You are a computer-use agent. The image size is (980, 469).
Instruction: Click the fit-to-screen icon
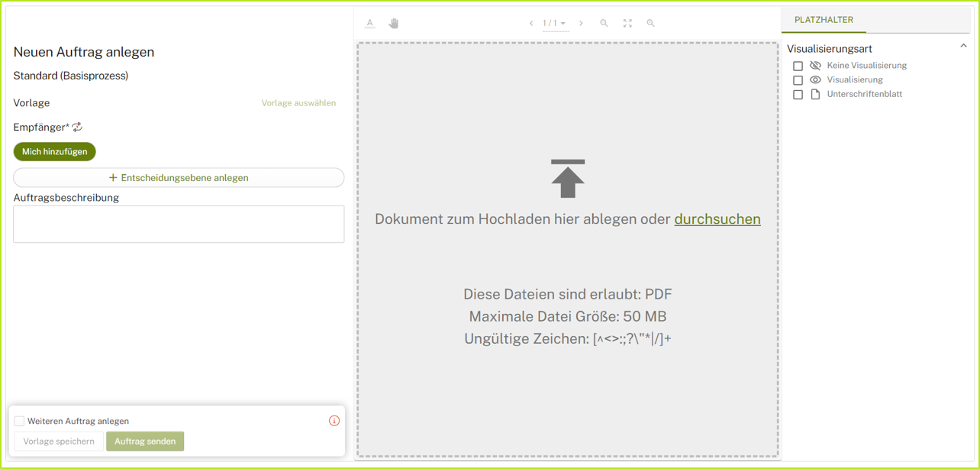[x=627, y=24]
